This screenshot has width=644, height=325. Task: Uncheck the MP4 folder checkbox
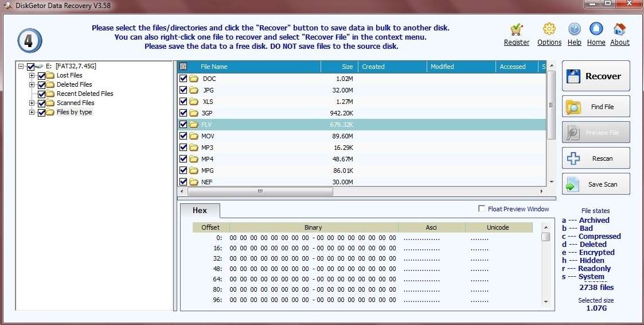[183, 159]
